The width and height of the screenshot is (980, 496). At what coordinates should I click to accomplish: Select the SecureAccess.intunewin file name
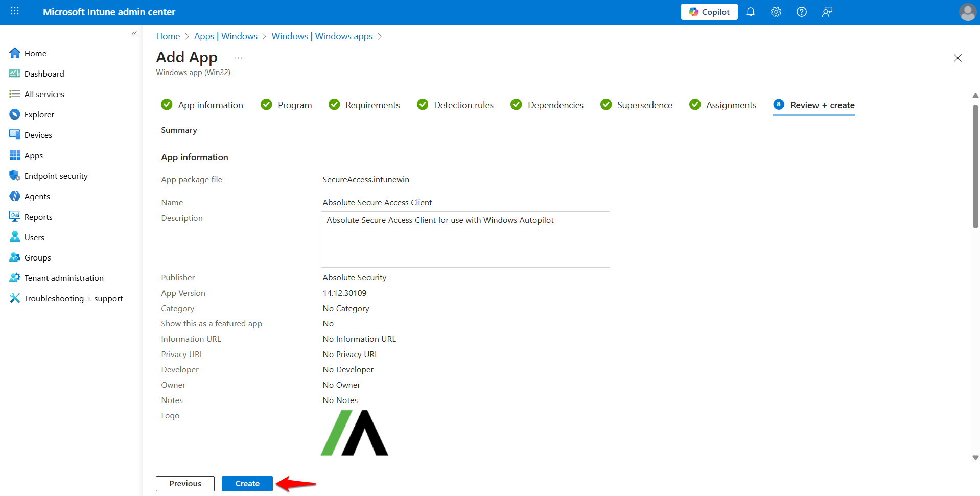click(x=366, y=179)
